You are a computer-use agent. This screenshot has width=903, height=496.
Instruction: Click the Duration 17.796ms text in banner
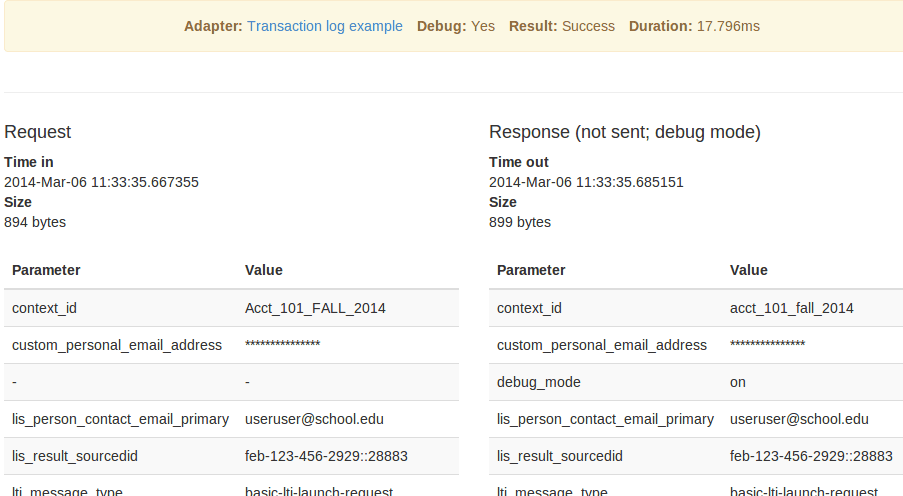click(x=694, y=26)
